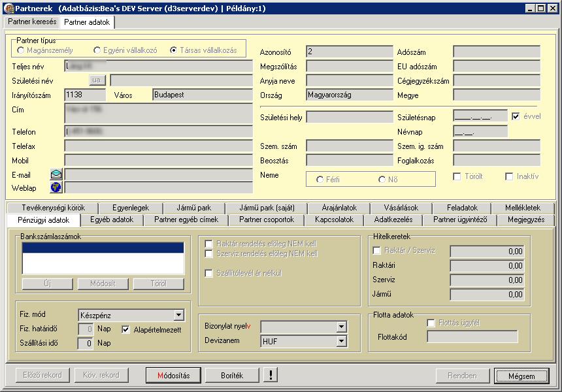Open the Devizanem dropdown
This screenshot has width=562, height=392.
(342, 342)
